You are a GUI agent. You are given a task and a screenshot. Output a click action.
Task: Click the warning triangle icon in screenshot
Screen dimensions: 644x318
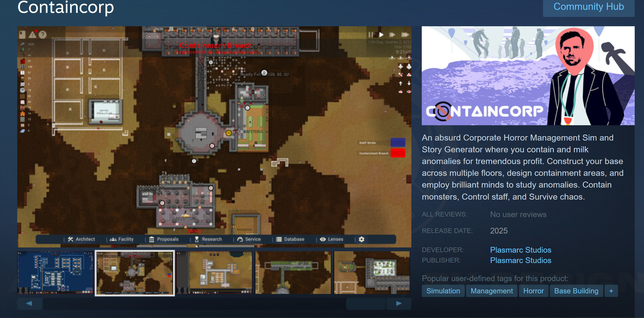point(33,34)
